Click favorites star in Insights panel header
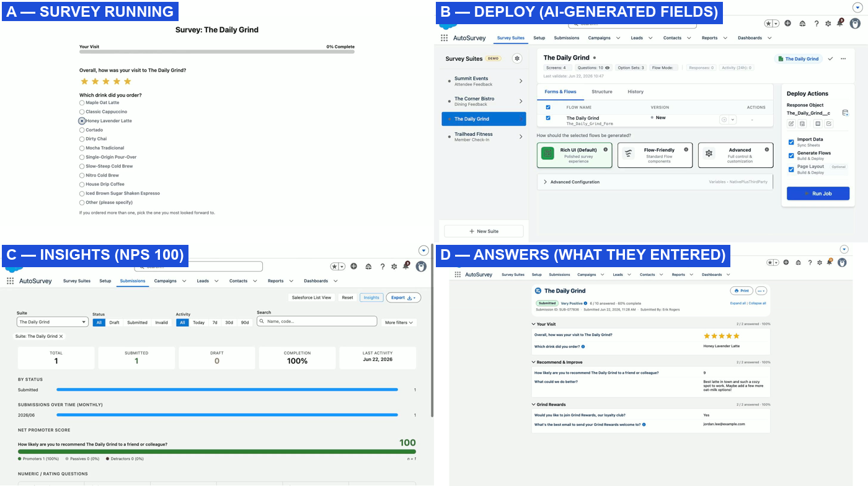Viewport: 868px width, 486px height. pyautogui.click(x=334, y=267)
